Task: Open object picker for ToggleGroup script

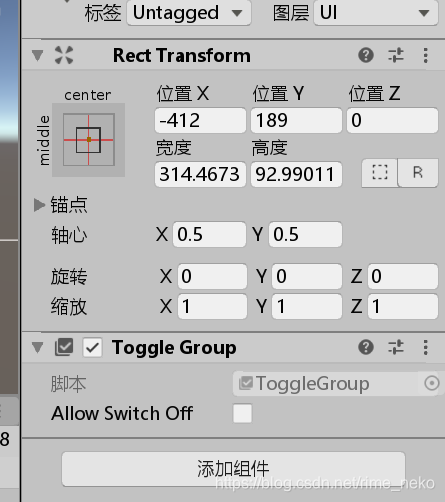Action: coord(432,383)
